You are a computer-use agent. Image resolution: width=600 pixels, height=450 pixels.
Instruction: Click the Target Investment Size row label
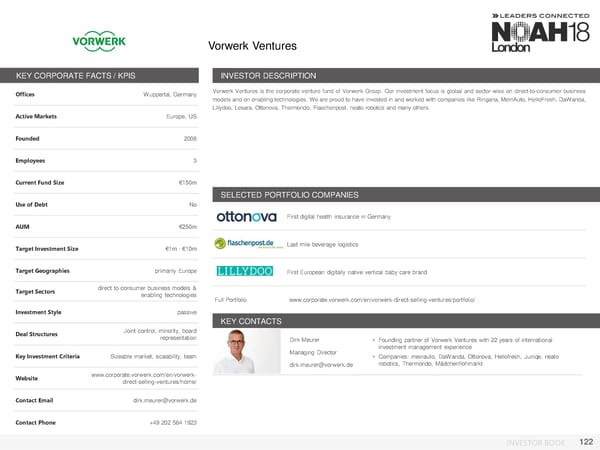point(46,249)
